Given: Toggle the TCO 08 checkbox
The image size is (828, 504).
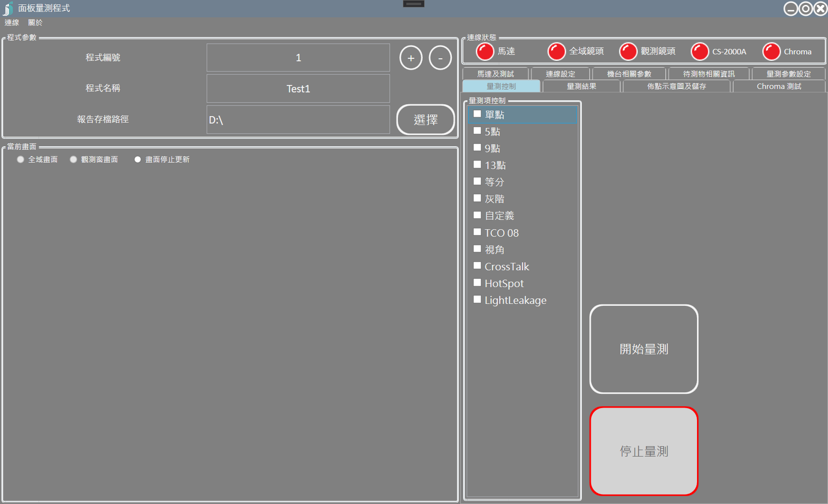Looking at the screenshot, I should tap(478, 232).
